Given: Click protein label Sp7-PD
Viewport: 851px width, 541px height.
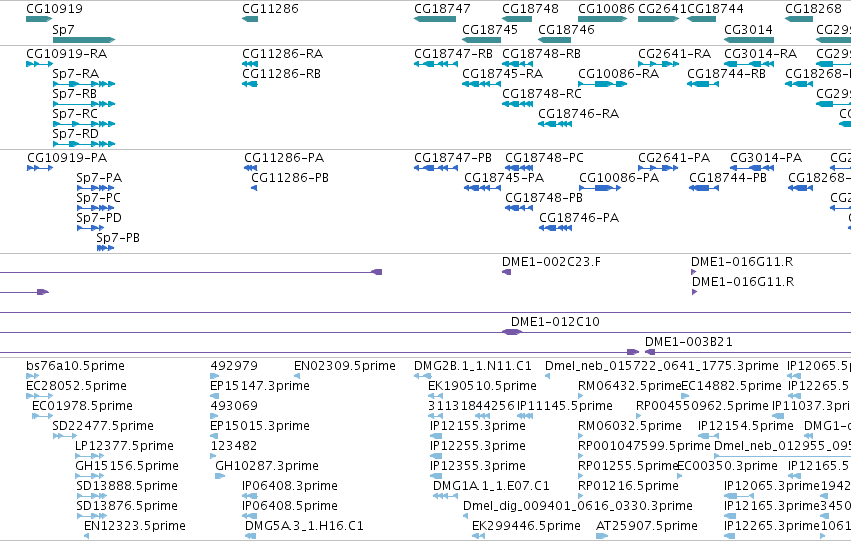Looking at the screenshot, I should coord(99,218).
